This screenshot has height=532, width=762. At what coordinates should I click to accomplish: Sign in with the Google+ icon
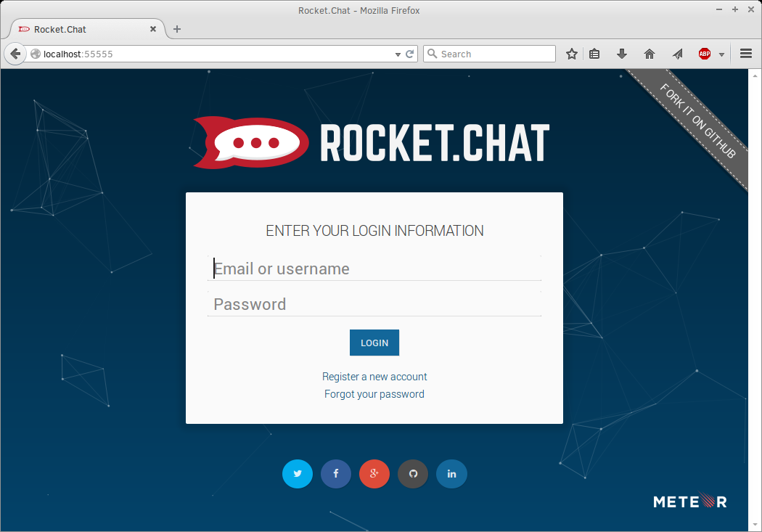pyautogui.click(x=374, y=473)
